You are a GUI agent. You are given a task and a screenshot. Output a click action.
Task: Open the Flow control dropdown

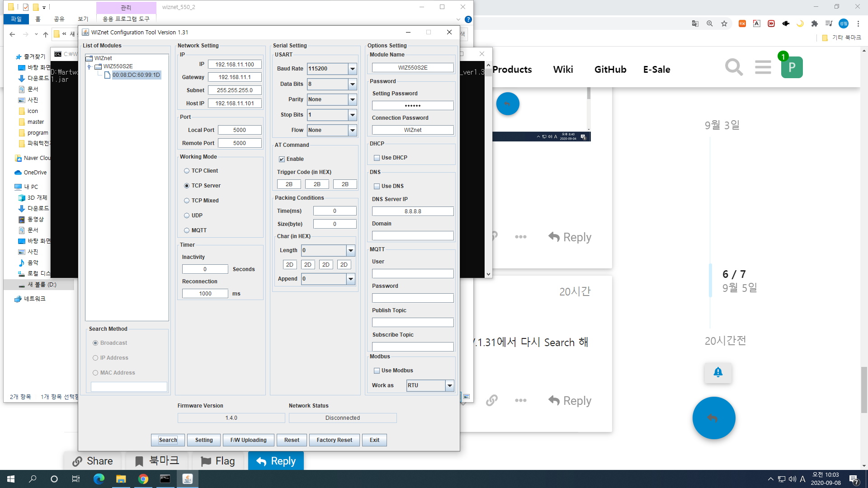point(353,130)
